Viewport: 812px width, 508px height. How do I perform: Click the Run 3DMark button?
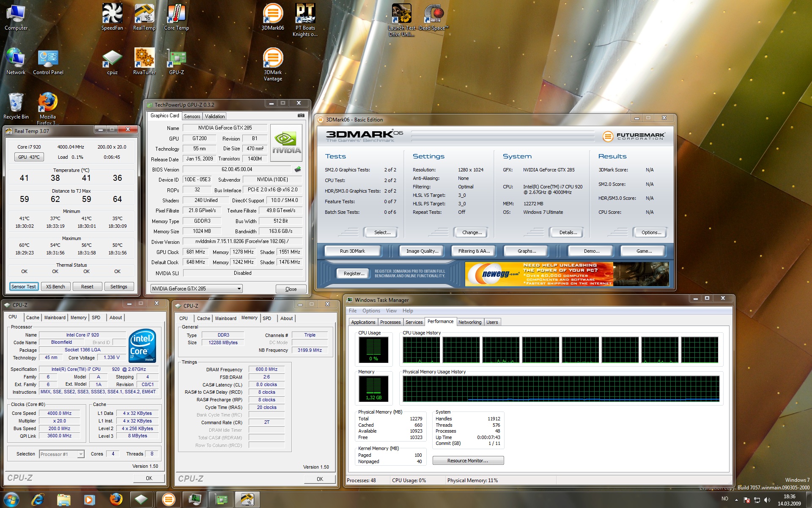tap(352, 251)
